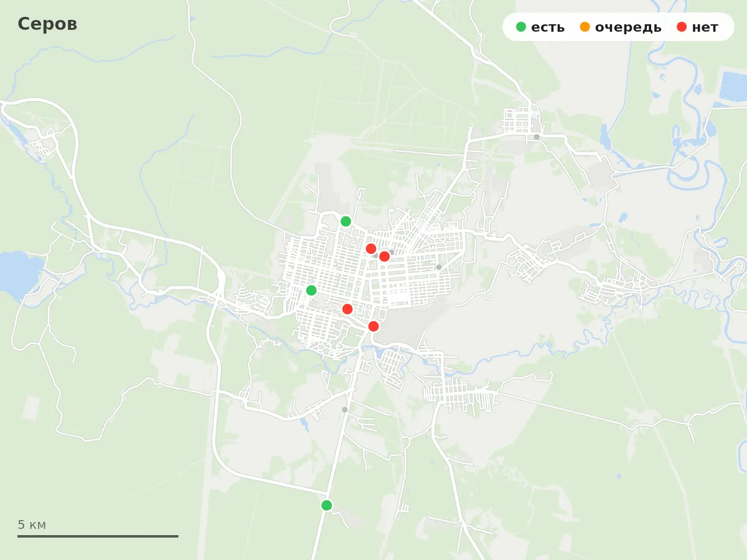Screen dimensions: 747x560
Task: Toggle the orange "очередь" legend dot
Action: pyautogui.click(x=585, y=27)
